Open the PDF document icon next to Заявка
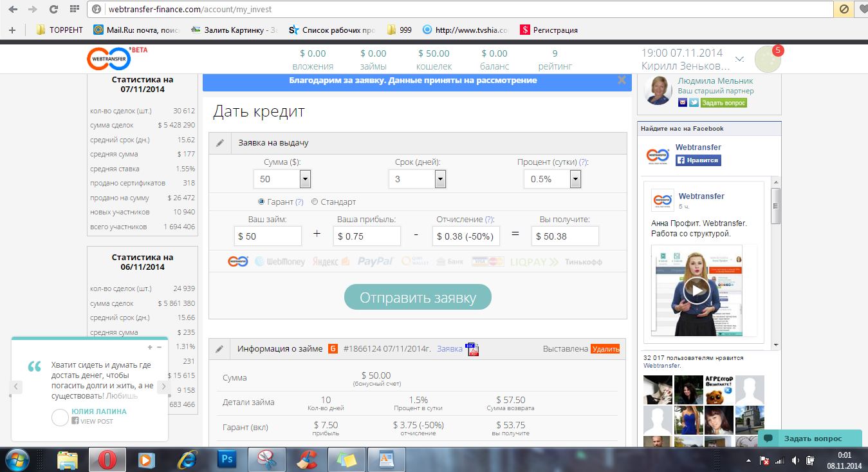This screenshot has height=472, width=868. (472, 349)
